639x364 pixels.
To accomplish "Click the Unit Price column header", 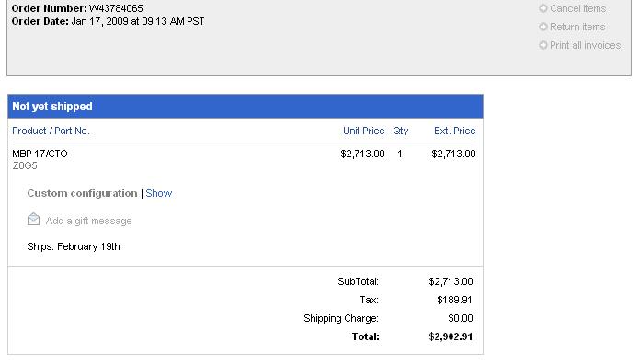I will (x=363, y=131).
